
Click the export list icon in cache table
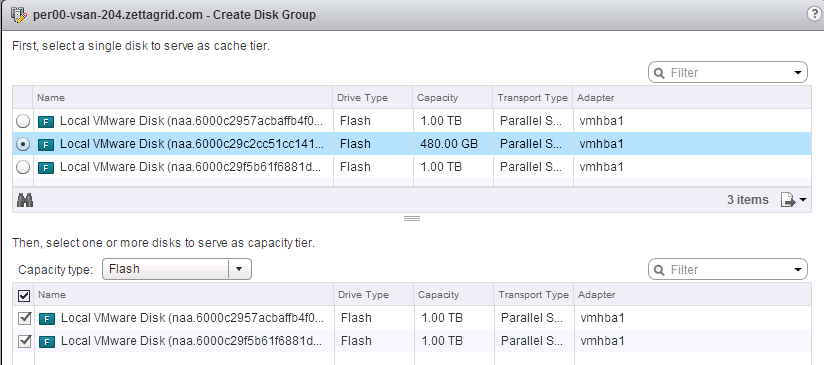788,200
